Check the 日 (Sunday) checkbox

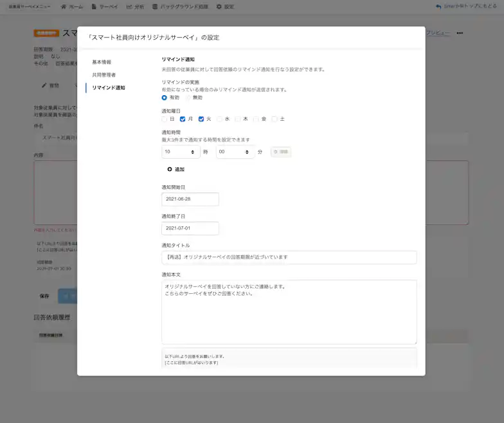point(165,120)
